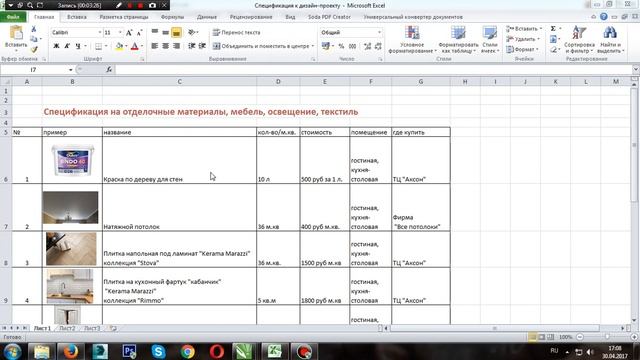Click the insert new sheet icon
This screenshot has width=640, height=360.
coord(113,328)
